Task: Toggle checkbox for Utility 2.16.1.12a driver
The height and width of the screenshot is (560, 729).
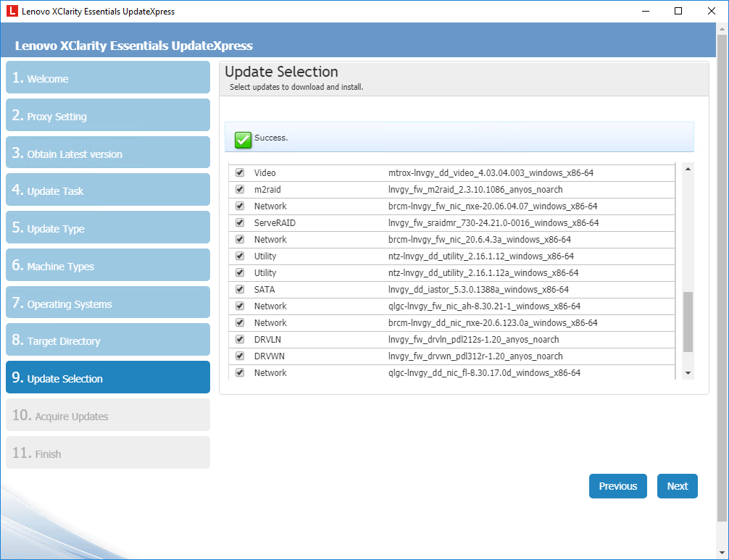Action: [x=240, y=273]
